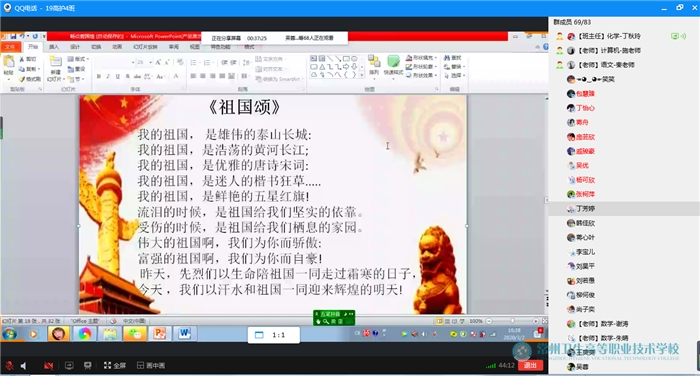
Task: Enable 画中画 picture-in-picture mode
Action: [x=151, y=365]
